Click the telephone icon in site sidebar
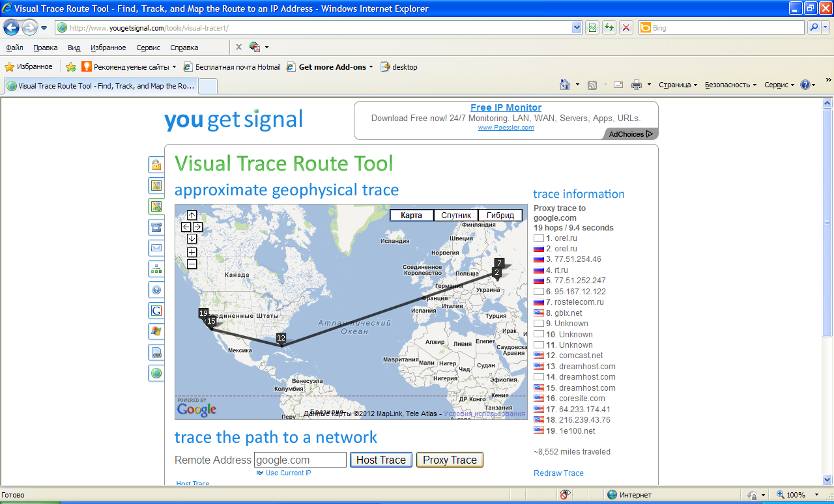Image resolution: width=834 pixels, height=504 pixels. pyautogui.click(x=156, y=227)
